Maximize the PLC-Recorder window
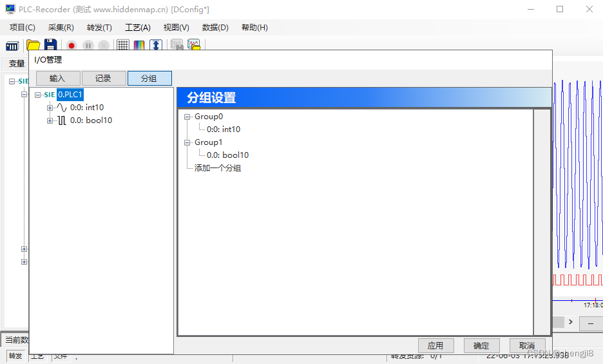 (x=560, y=9)
